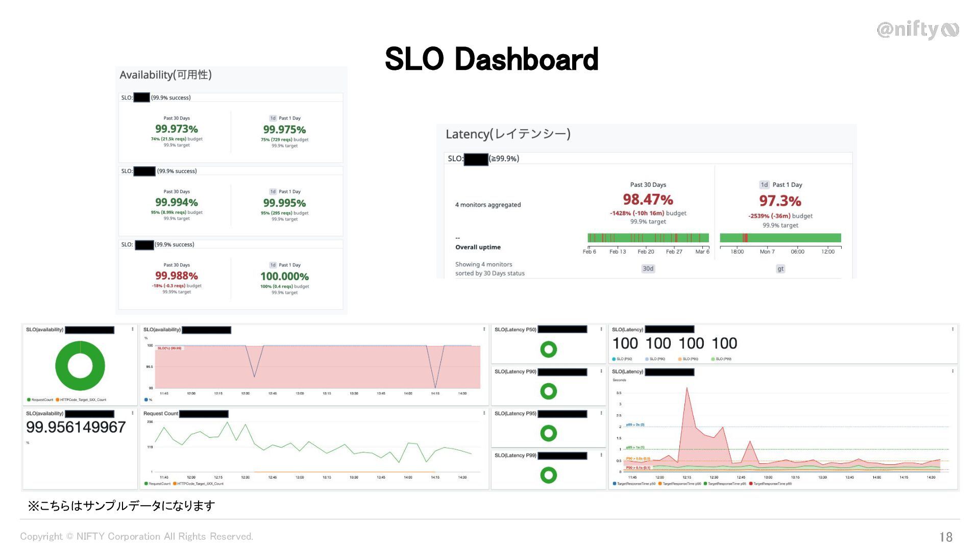Select SLO (P99) legend entry under 100 values
Image resolution: width=980 pixels, height=551 pixels.
(723, 359)
